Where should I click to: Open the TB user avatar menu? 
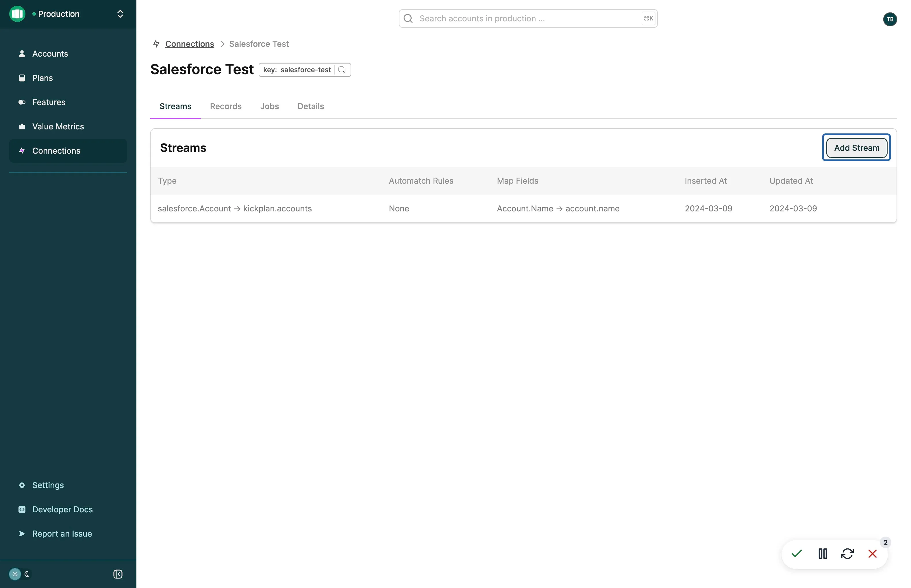(x=890, y=19)
